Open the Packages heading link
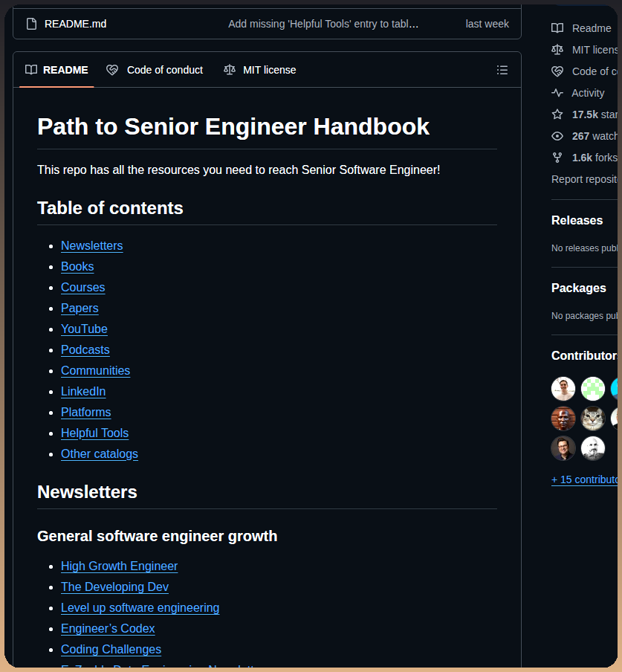 [578, 288]
